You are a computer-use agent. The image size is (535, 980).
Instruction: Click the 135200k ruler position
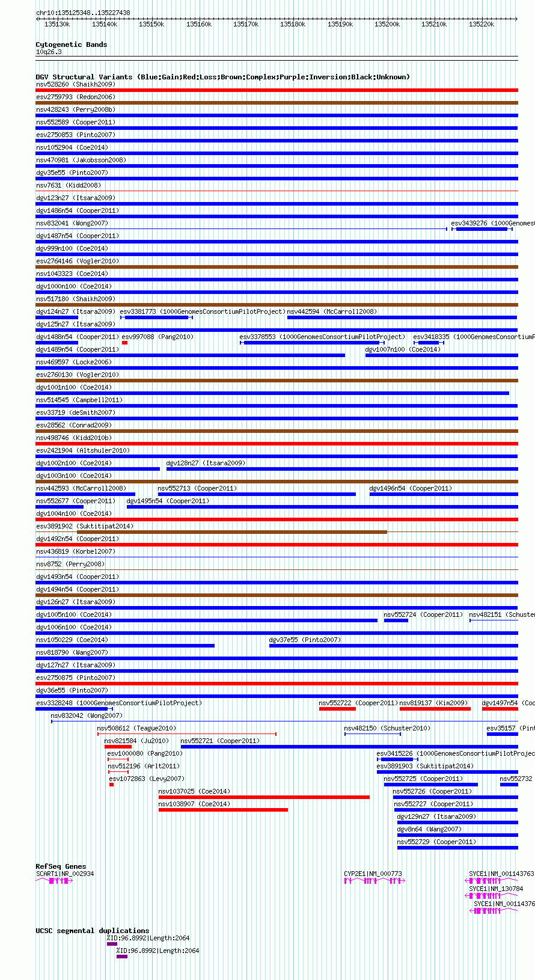pyautogui.click(x=387, y=24)
